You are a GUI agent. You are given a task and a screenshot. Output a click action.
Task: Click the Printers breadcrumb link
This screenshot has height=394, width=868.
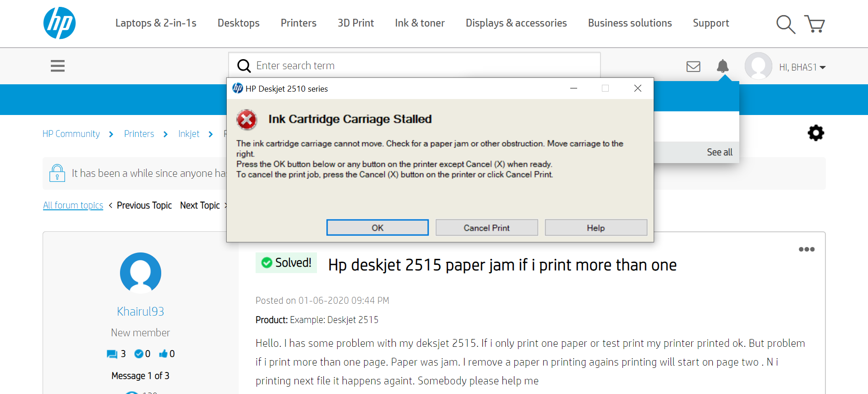click(139, 134)
